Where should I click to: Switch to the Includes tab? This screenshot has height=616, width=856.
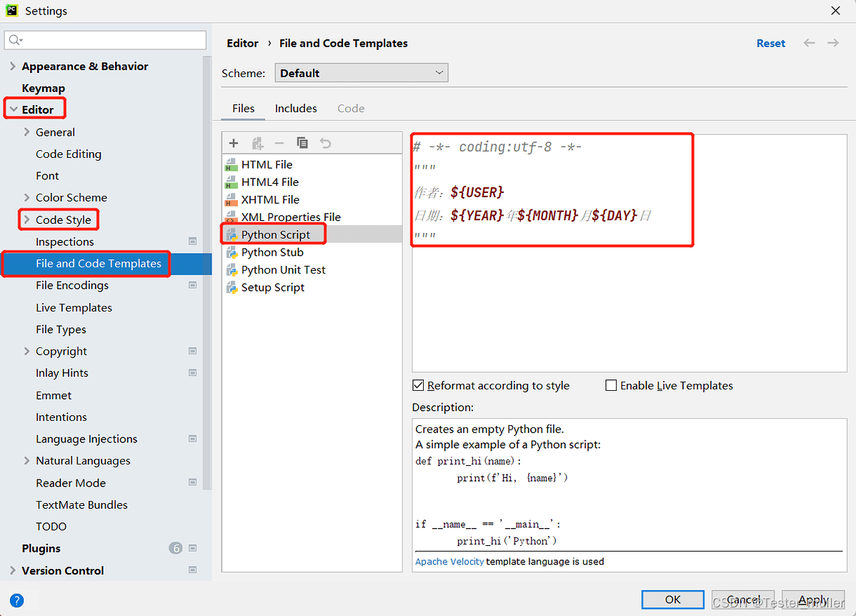click(x=296, y=108)
